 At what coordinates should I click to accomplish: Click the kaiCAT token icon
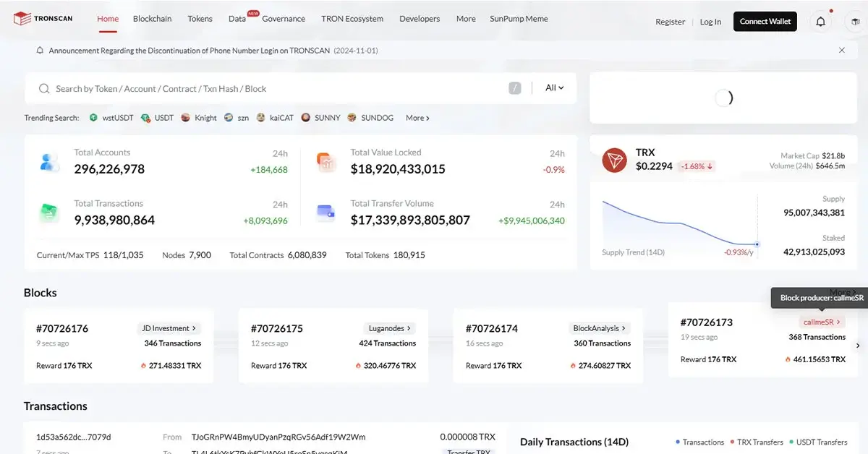coord(261,117)
